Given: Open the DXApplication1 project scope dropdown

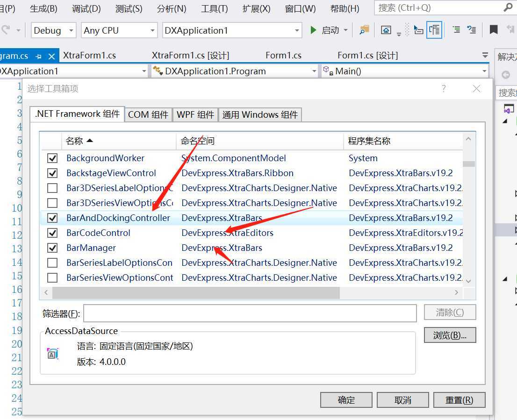Looking at the screenshot, I should pos(73,71).
